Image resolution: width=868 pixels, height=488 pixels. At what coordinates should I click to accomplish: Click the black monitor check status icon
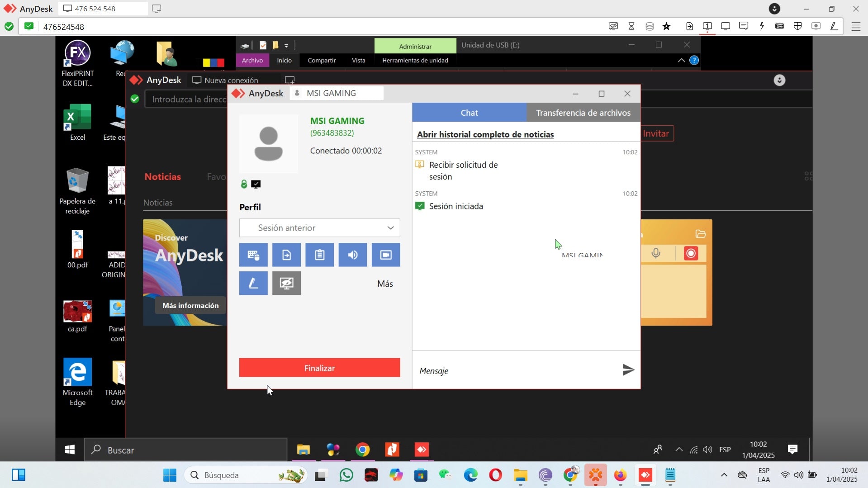pyautogui.click(x=256, y=184)
